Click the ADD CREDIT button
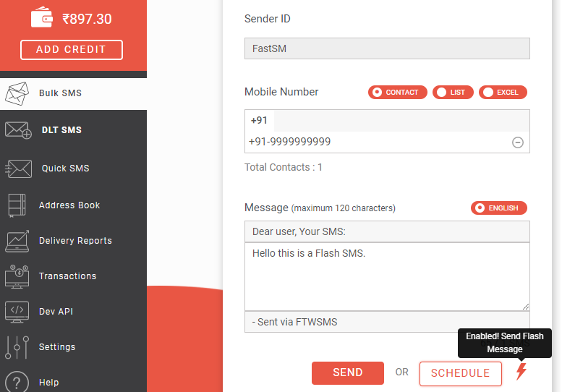The width and height of the screenshot is (562, 392). [x=72, y=49]
